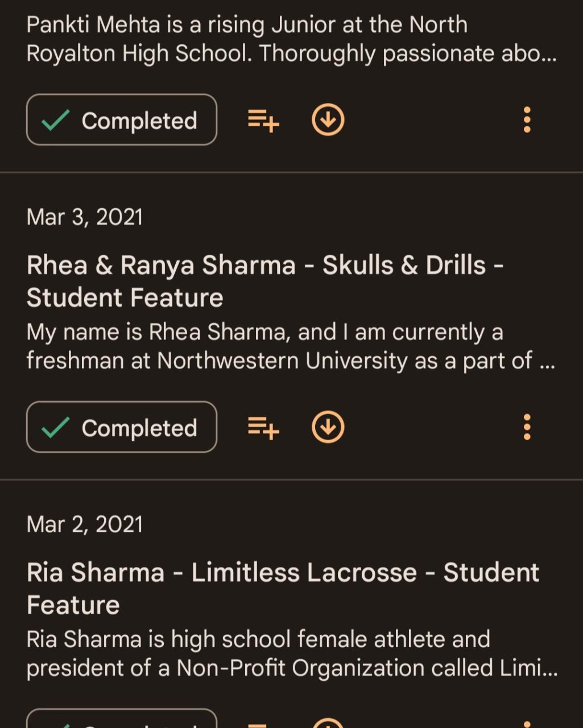Open overflow menu for Skulls & Drills episode

(527, 427)
